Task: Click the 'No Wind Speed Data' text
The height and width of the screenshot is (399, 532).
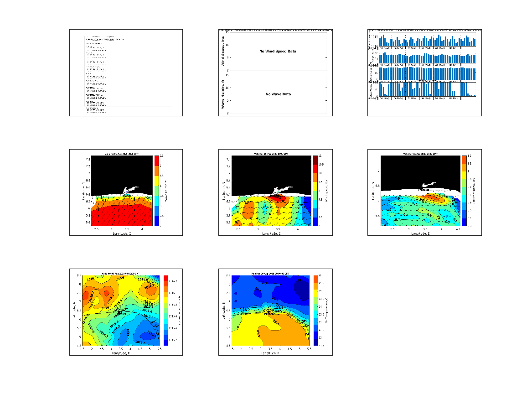Action: (278, 51)
